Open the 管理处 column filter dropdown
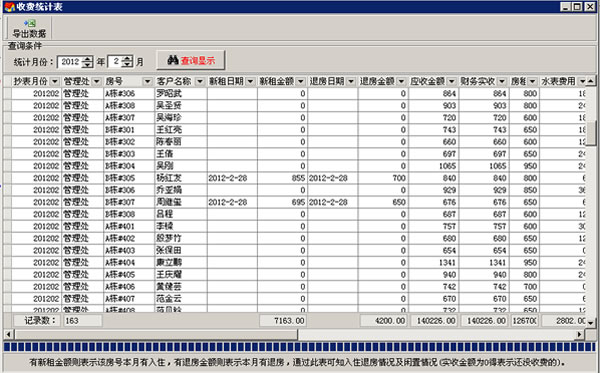Viewport: 600px width, 373px height. [96, 81]
